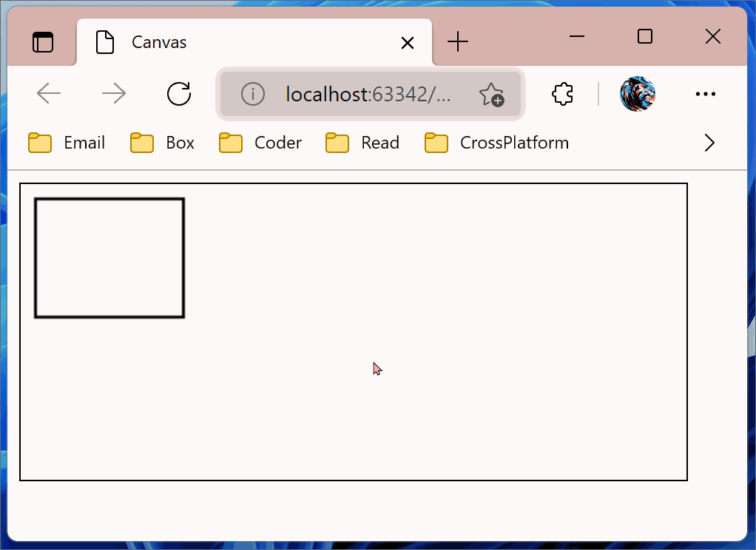The image size is (756, 550).
Task: Open the Box favorites folder
Action: click(x=162, y=143)
